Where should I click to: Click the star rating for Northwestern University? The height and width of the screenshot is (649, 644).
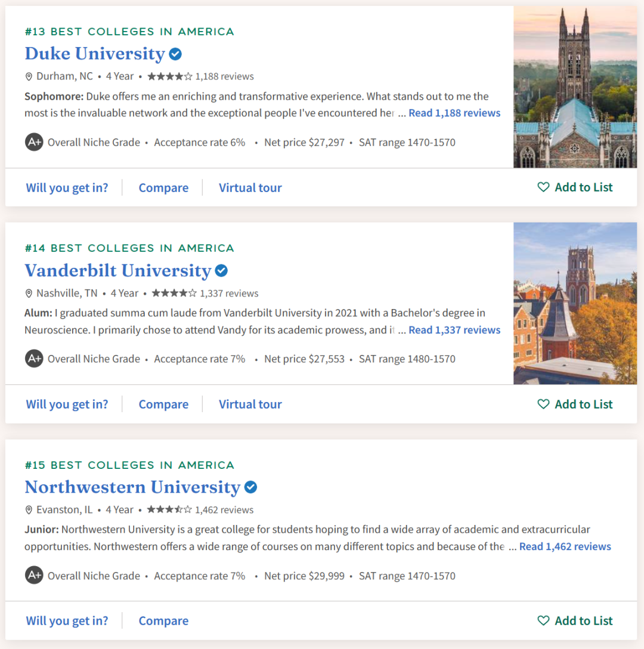(x=169, y=509)
